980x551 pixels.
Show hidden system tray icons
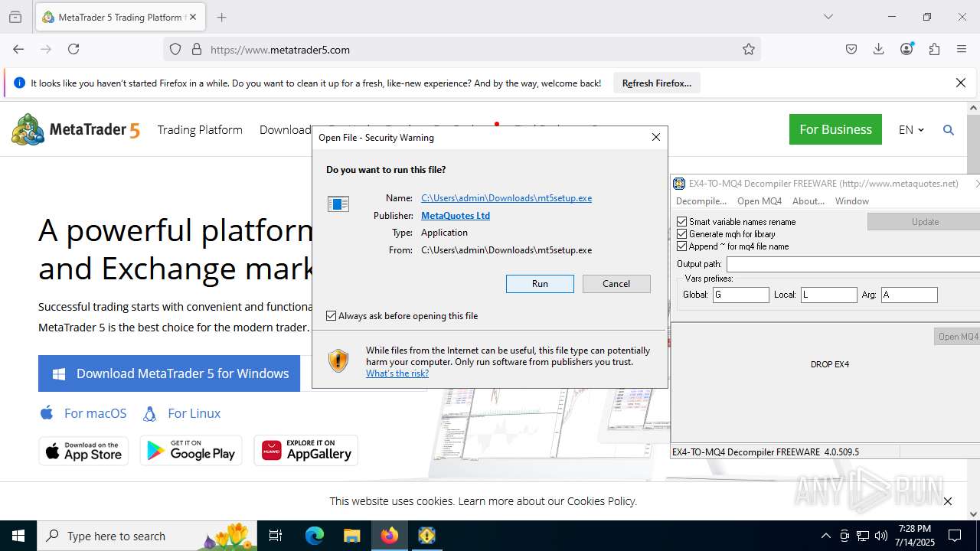(825, 536)
